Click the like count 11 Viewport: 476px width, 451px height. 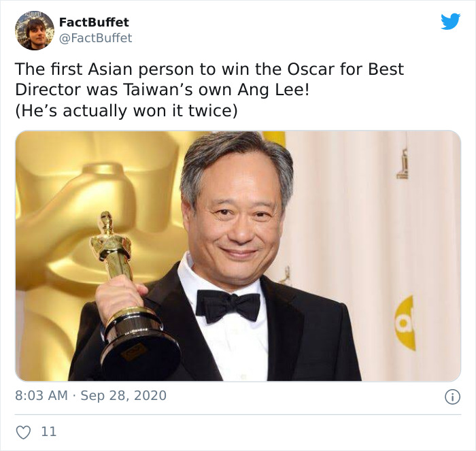click(x=48, y=431)
